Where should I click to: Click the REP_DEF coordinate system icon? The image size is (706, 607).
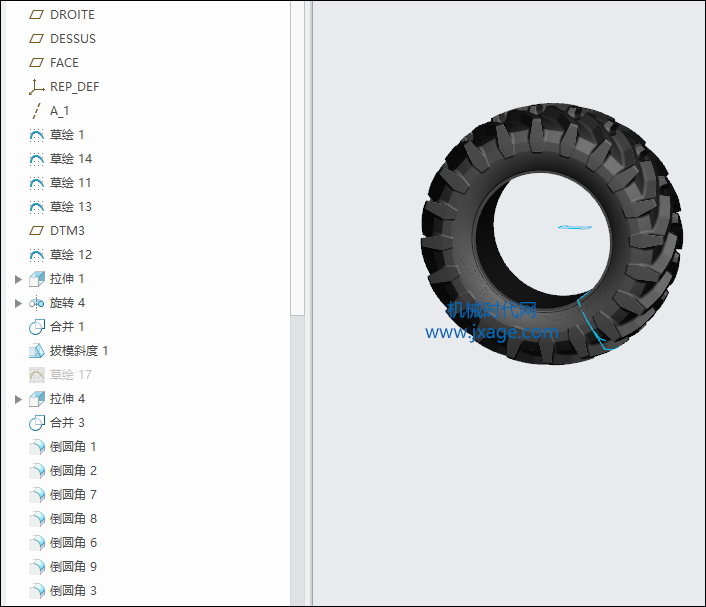click(x=36, y=87)
